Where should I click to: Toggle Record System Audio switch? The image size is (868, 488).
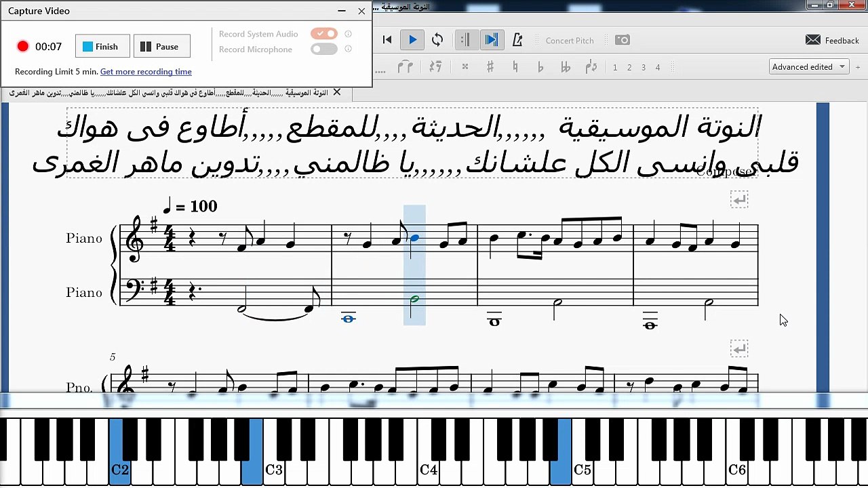click(324, 33)
